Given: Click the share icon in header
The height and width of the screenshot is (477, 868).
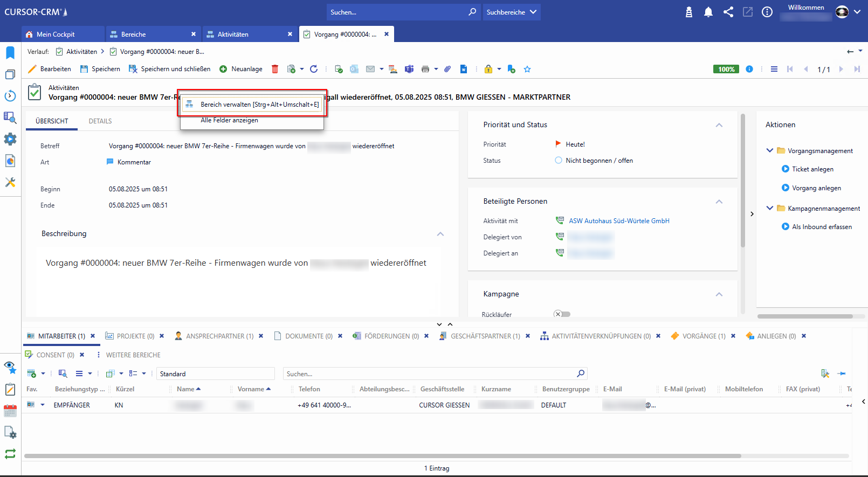Looking at the screenshot, I should coord(728,12).
